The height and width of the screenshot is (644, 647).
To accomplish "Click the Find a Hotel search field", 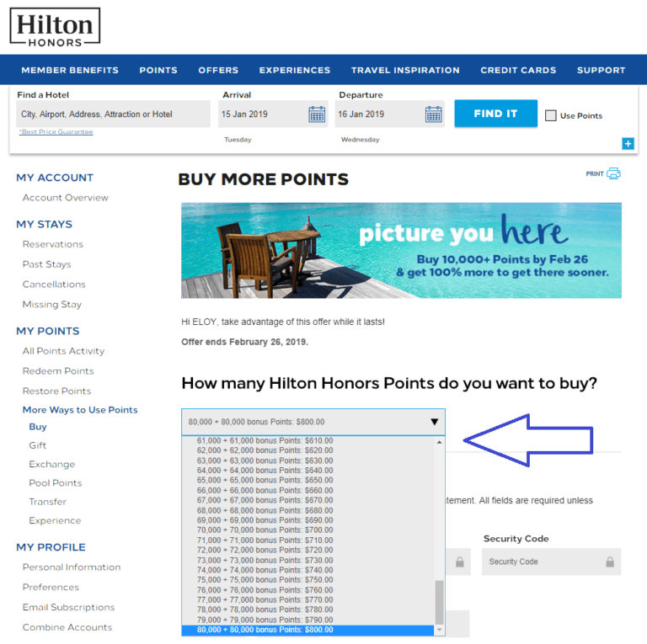I will [113, 114].
